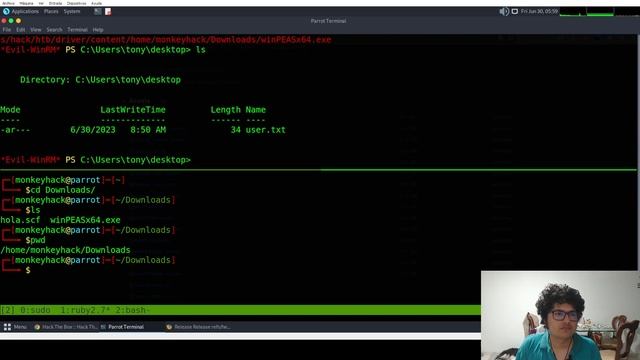Image resolution: width=640 pixels, height=360 pixels.
Task: Select tmux window 0:sudo in status bar
Action: 35,310
